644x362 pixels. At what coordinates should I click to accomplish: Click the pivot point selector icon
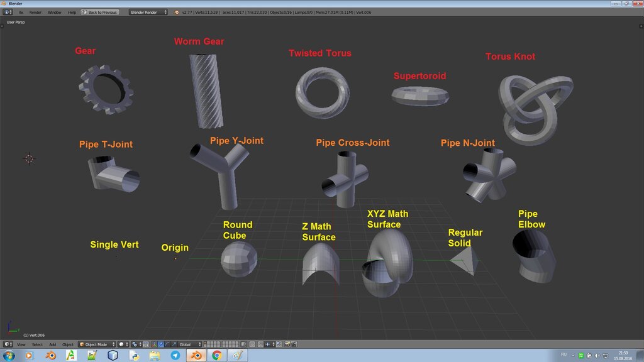[136, 344]
